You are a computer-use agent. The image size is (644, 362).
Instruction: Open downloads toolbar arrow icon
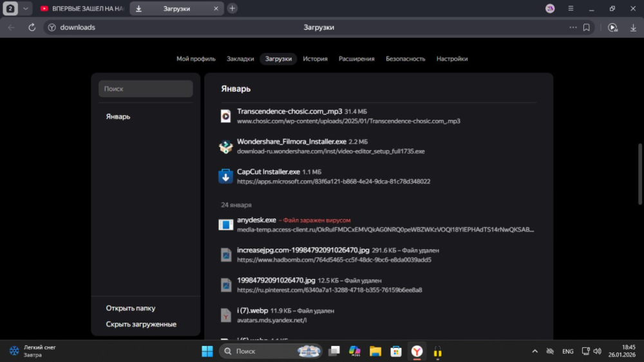pos(633,28)
